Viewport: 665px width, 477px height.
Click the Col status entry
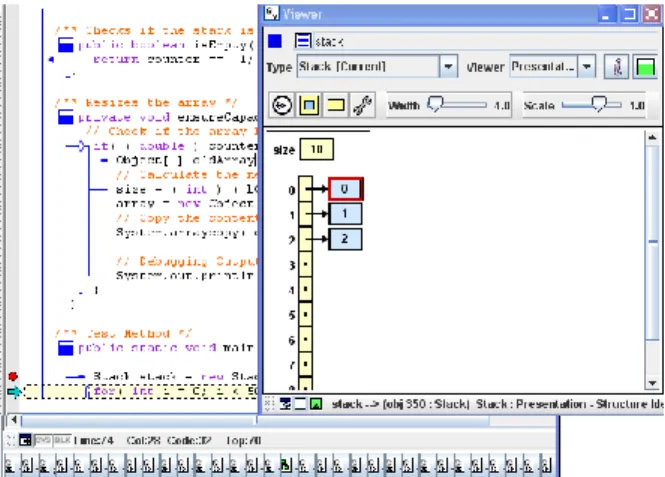pyautogui.click(x=143, y=441)
